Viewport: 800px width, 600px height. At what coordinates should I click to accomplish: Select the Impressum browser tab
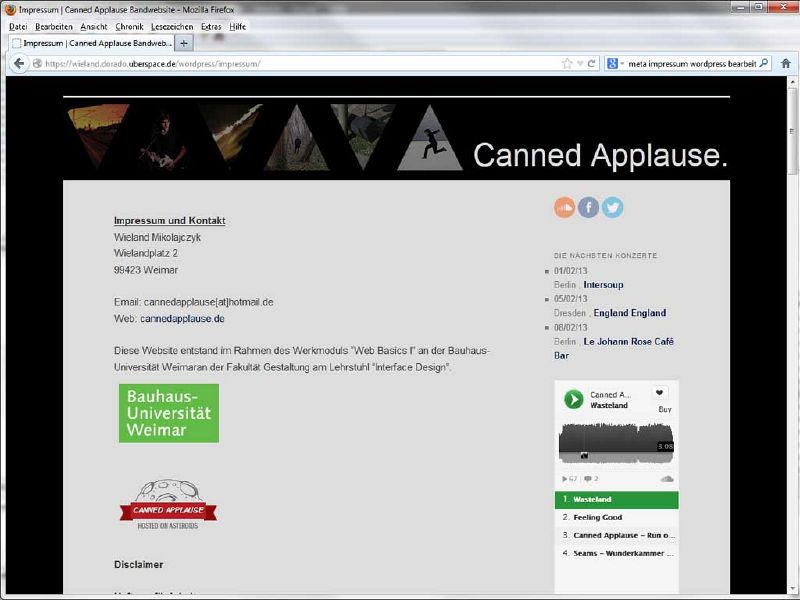(92, 43)
